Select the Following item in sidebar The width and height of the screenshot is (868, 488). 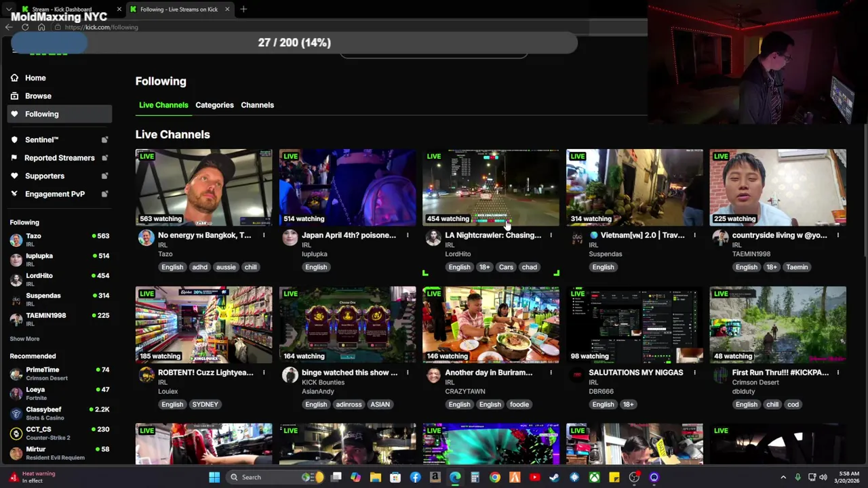pyautogui.click(x=60, y=114)
